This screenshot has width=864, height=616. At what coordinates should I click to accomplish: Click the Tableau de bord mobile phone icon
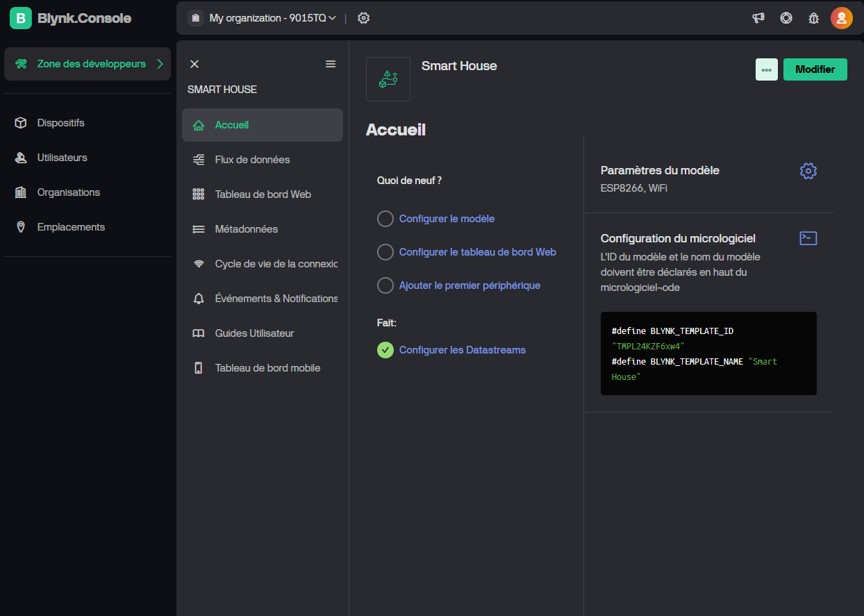point(199,368)
